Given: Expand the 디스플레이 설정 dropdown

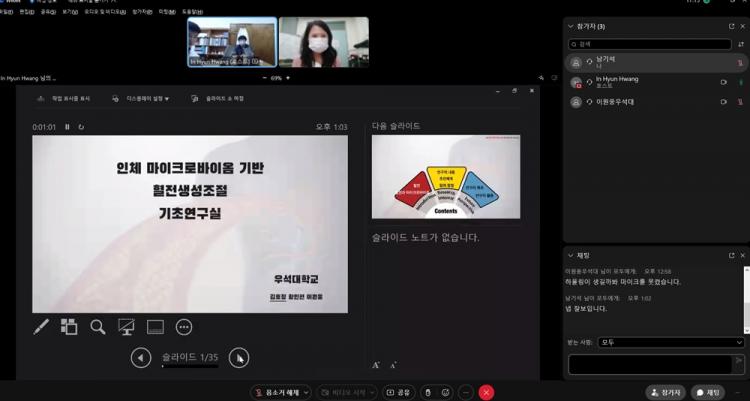Looking at the screenshot, I should (x=141, y=99).
